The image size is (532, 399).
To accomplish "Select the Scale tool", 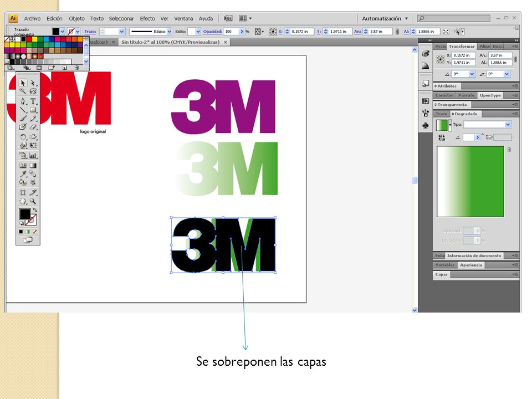I will [x=33, y=137].
